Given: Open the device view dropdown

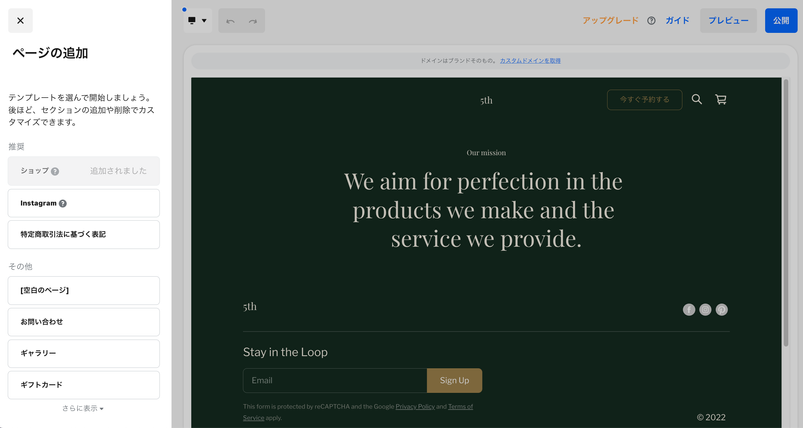Looking at the screenshot, I should [197, 21].
